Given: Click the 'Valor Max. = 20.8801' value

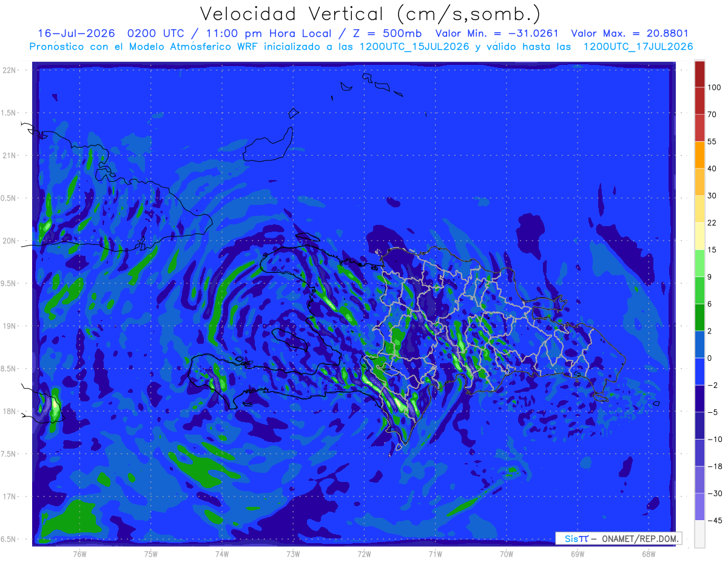Looking at the screenshot, I should (x=630, y=33).
